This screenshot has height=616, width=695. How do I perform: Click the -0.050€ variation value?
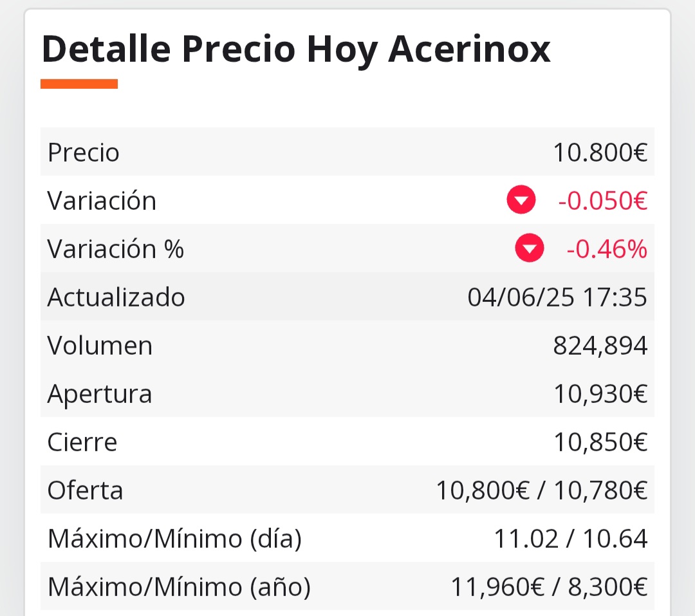point(603,200)
